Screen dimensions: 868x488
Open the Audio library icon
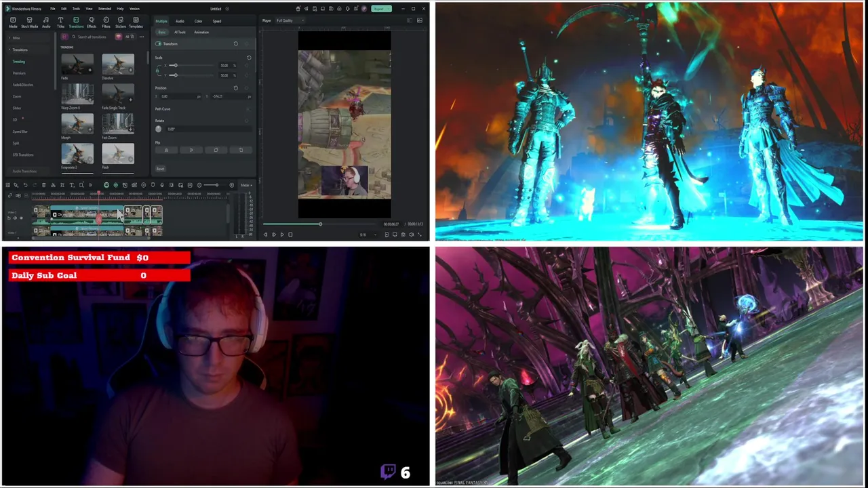46,22
